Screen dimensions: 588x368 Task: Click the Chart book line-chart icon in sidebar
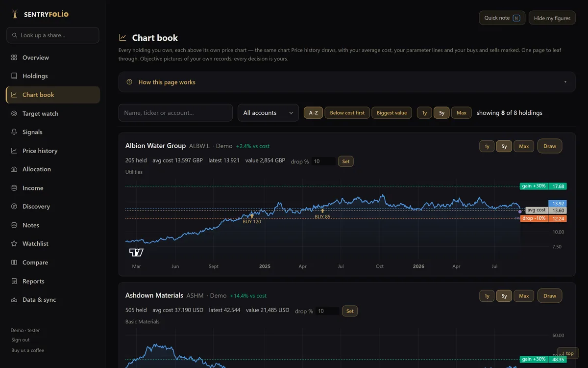pyautogui.click(x=14, y=95)
